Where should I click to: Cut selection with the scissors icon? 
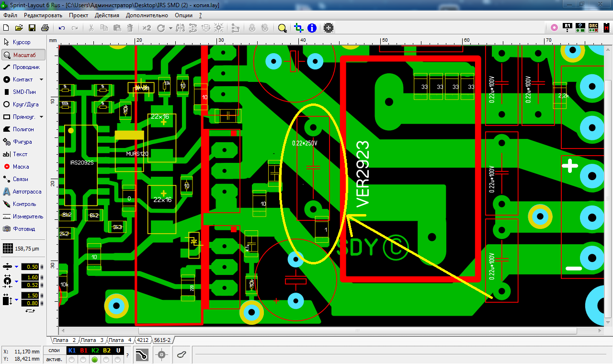91,28
